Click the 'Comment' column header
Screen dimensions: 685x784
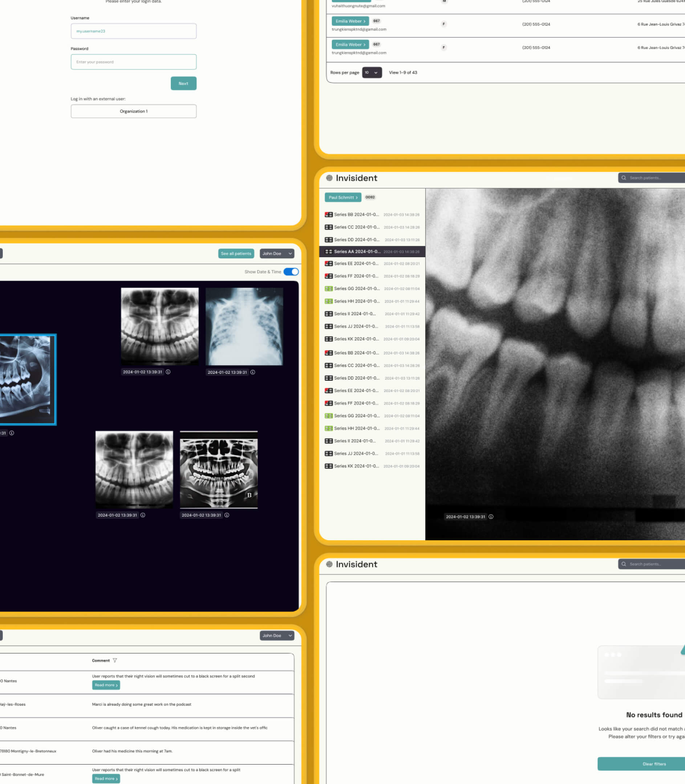101,660
